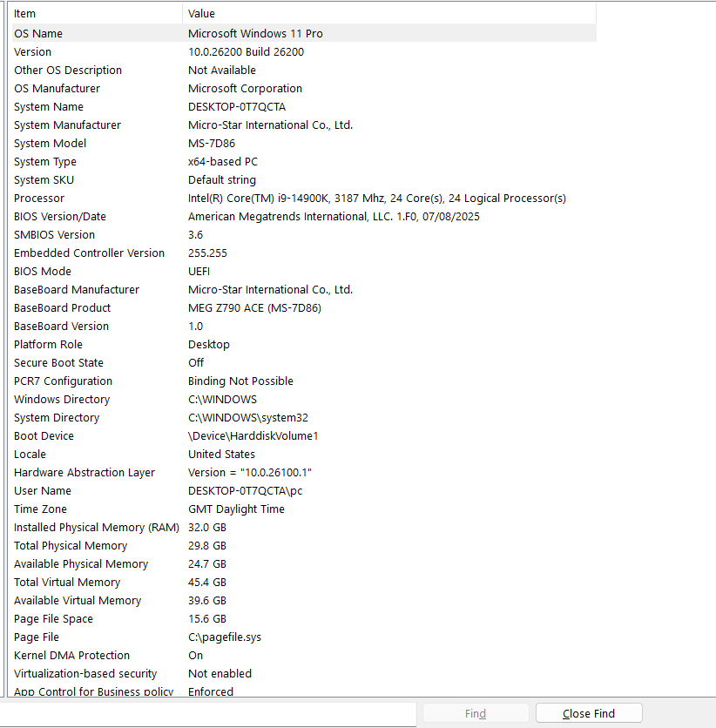Click the 3.6 SMBIOS value
716x728 pixels.
(x=195, y=234)
